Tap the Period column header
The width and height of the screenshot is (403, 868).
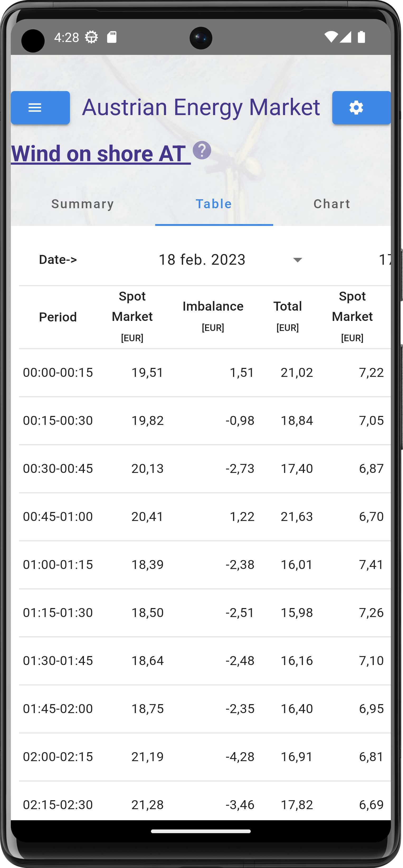[x=58, y=317]
